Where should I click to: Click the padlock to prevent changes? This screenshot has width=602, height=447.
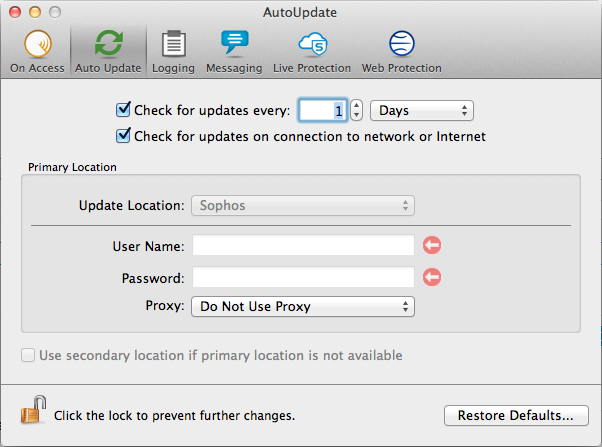click(33, 410)
